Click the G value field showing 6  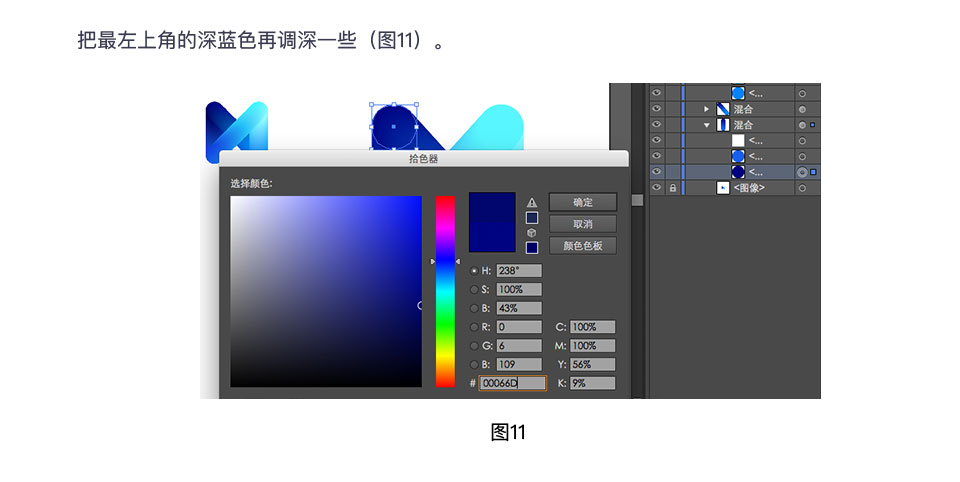point(519,346)
